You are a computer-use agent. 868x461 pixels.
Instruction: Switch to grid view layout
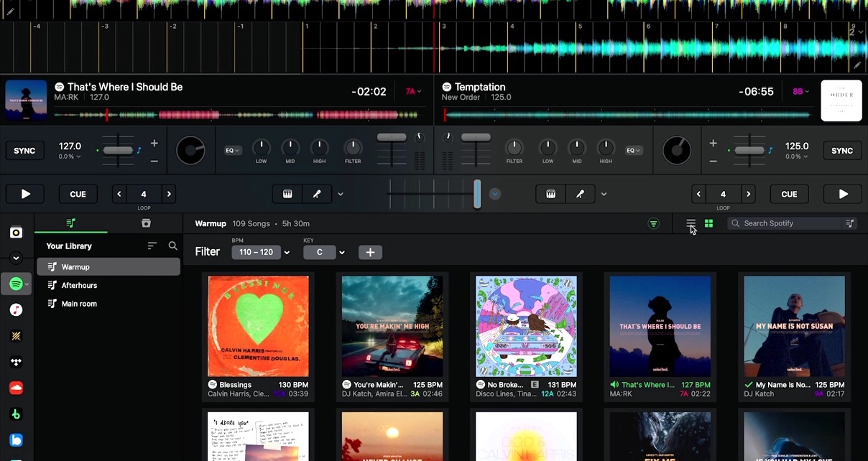(709, 223)
